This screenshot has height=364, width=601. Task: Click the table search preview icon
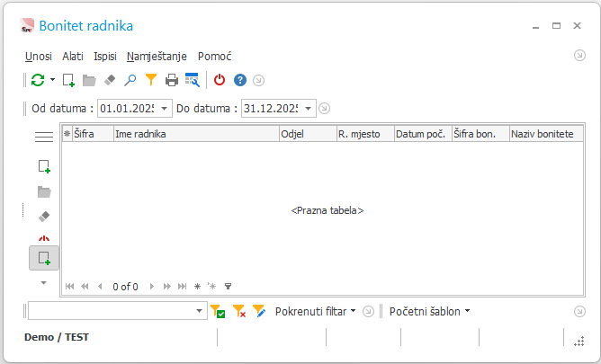(193, 80)
